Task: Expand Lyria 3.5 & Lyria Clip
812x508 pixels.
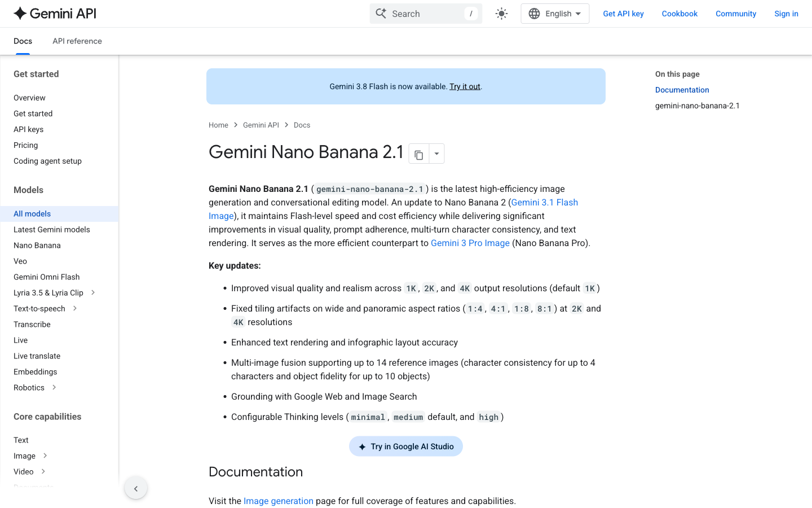Action: pos(93,292)
